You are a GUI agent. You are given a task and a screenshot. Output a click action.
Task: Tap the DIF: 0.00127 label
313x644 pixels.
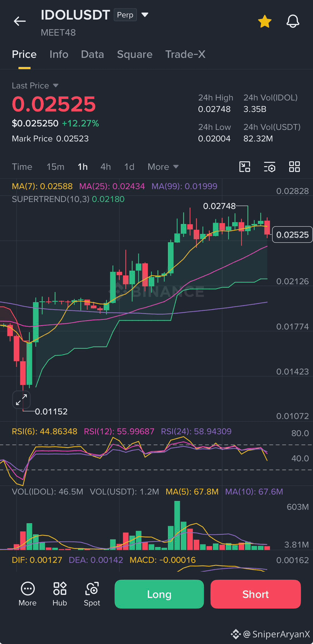[37, 560]
